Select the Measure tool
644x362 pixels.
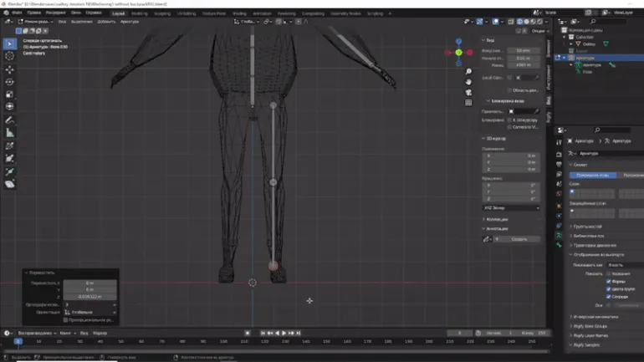(x=10, y=133)
